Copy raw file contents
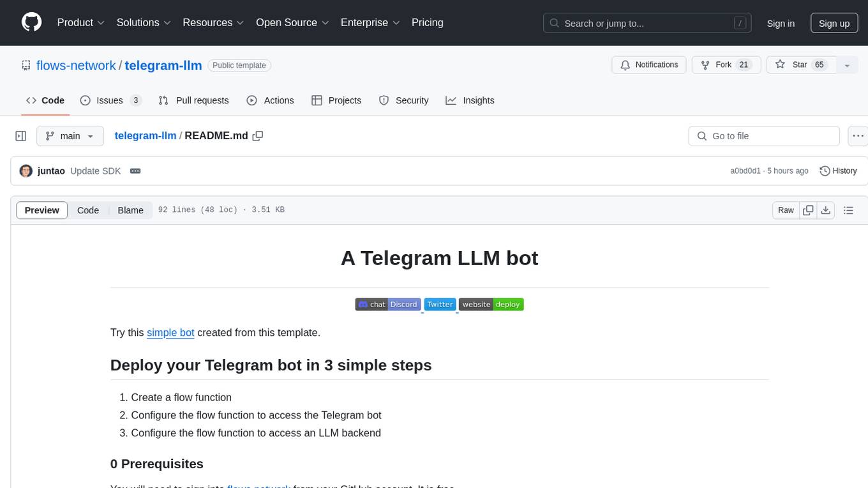 808,210
